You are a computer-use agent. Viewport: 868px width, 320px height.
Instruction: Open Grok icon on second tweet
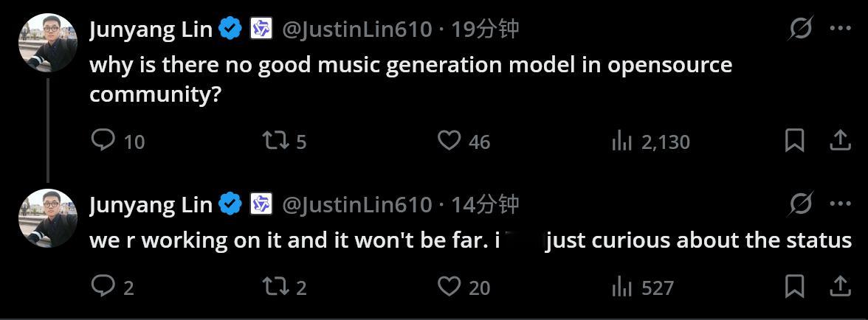800,204
